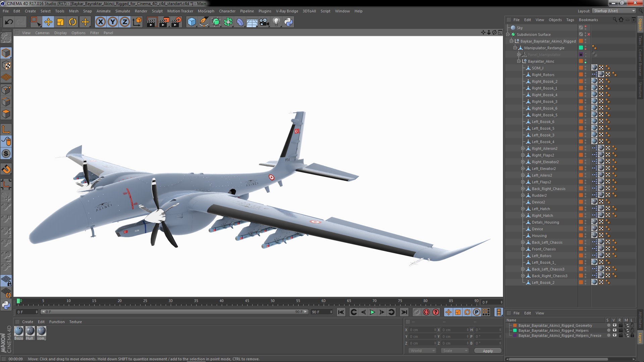Go to start of animation
Viewport: 644px width, 362px height.
click(x=341, y=312)
